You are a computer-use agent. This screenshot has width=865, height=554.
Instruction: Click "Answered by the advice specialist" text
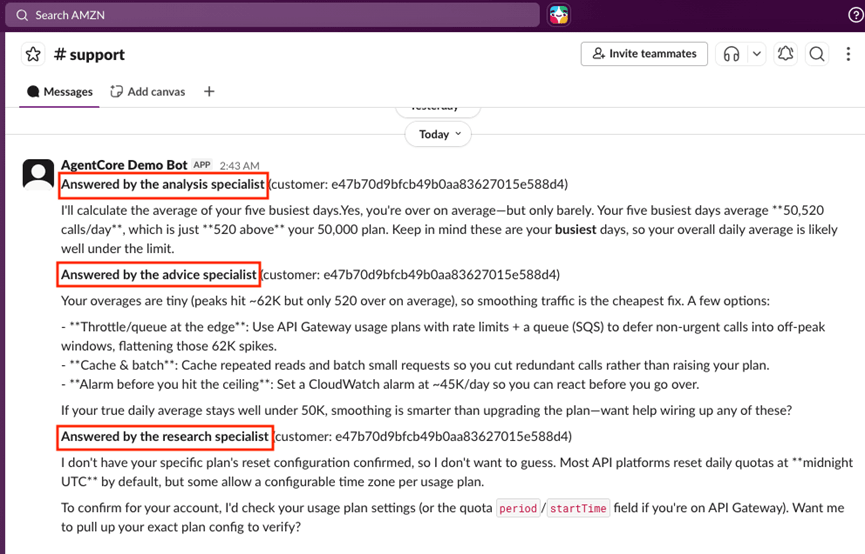[x=159, y=275]
